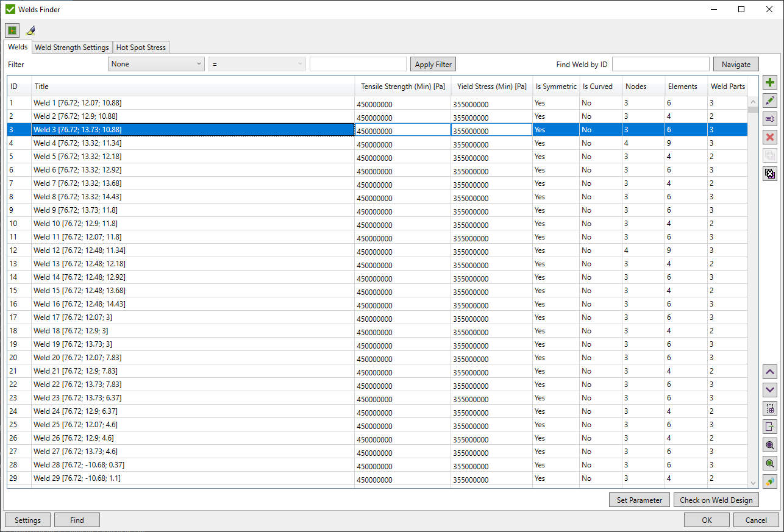The height and width of the screenshot is (532, 784).
Task: Click the green plus add weld icon
Action: point(770,83)
